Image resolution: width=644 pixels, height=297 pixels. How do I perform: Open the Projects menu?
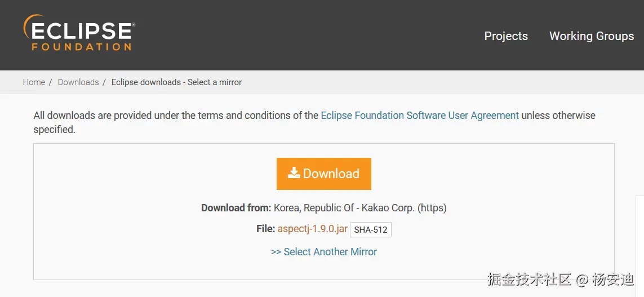[x=506, y=36]
